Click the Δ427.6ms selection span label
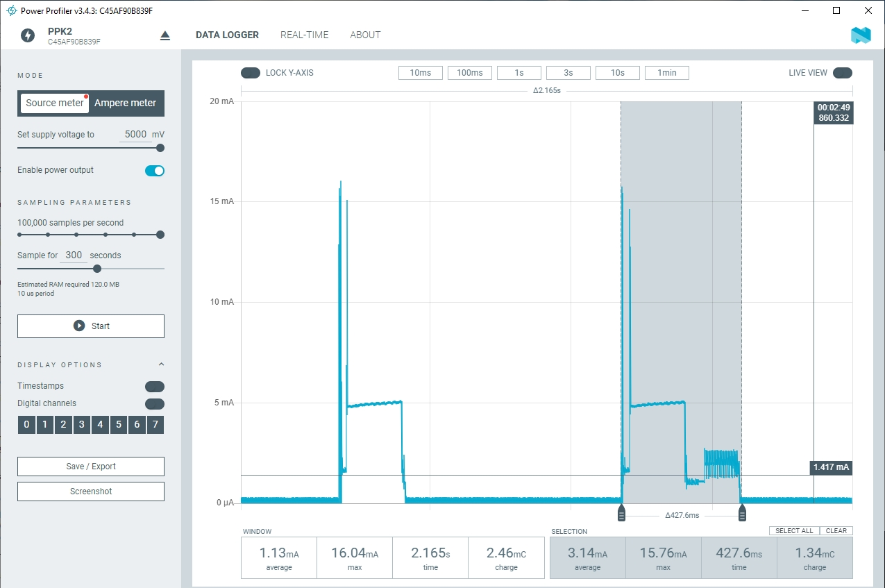 tap(682, 515)
